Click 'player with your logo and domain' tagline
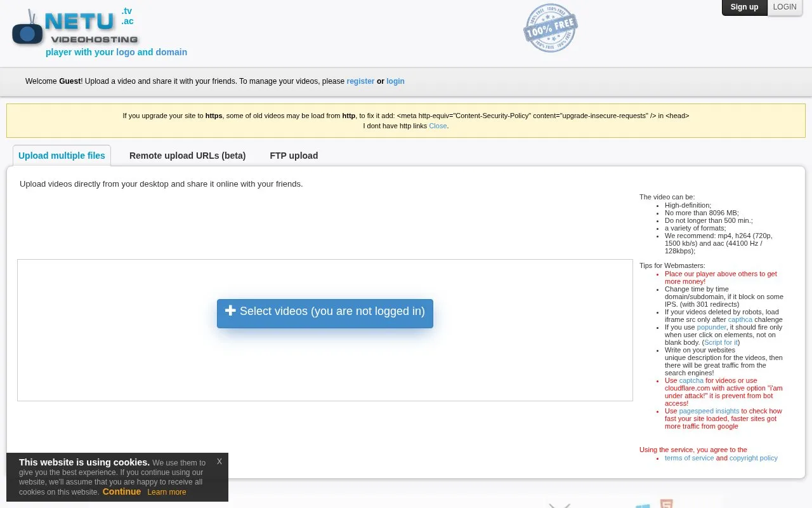812x508 pixels. (116, 52)
